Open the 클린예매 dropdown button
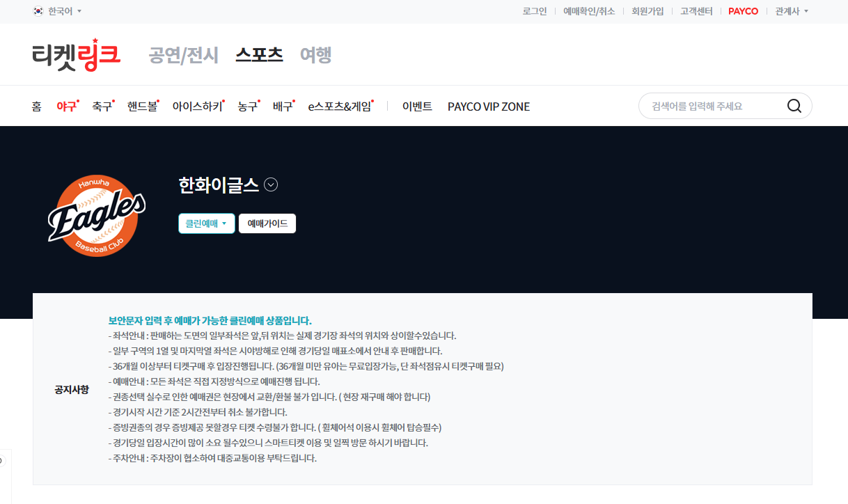 tap(207, 223)
